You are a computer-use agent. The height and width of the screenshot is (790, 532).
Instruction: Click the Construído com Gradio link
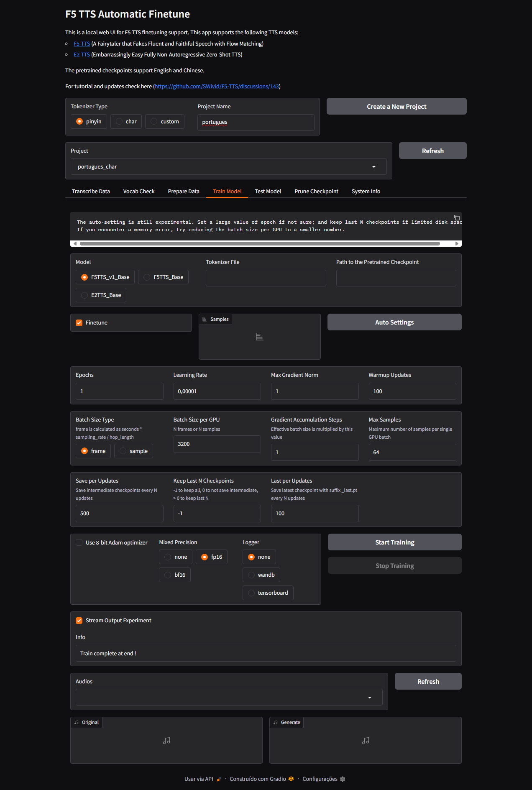pyautogui.click(x=262, y=779)
